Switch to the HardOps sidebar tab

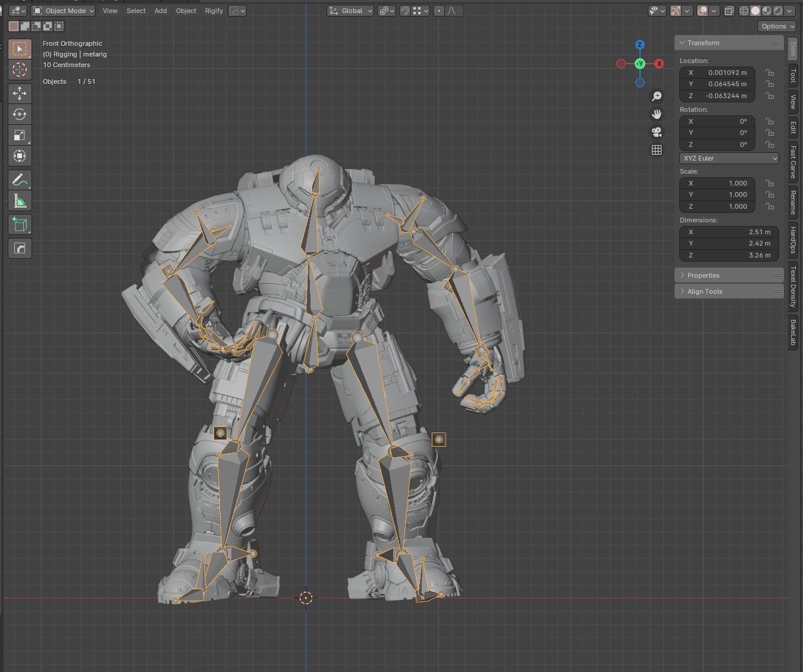[793, 240]
